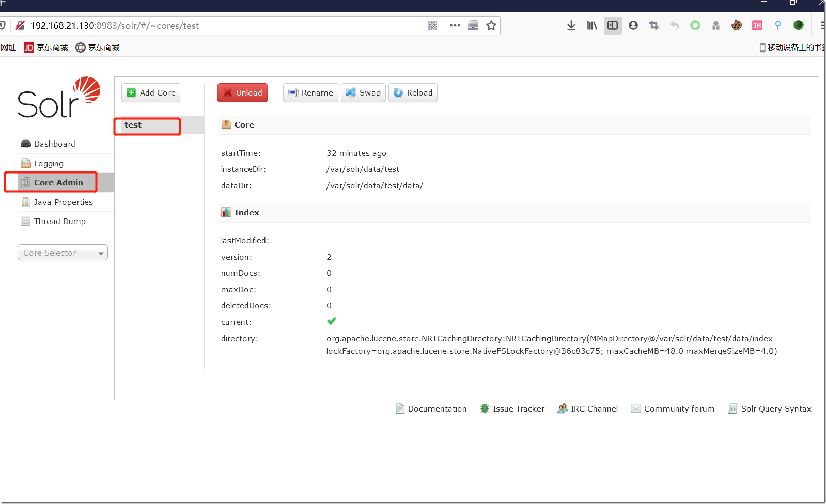Open the Dashboard page
Screen dimensions: 826x504
55,144
